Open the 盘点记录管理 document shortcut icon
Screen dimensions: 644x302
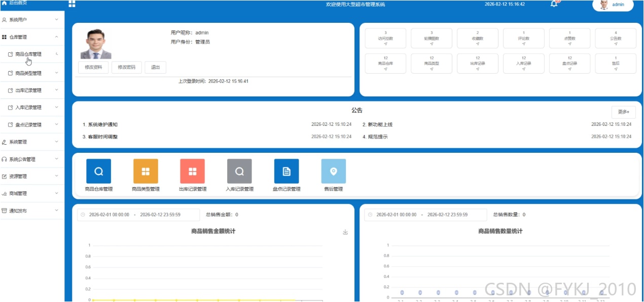click(287, 171)
